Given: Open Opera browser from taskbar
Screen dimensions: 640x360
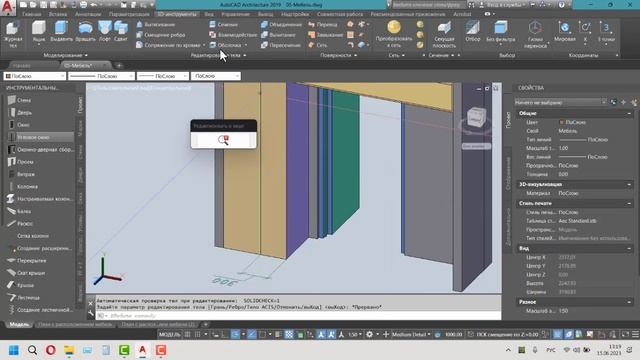Looking at the screenshot, I should click(51, 350).
